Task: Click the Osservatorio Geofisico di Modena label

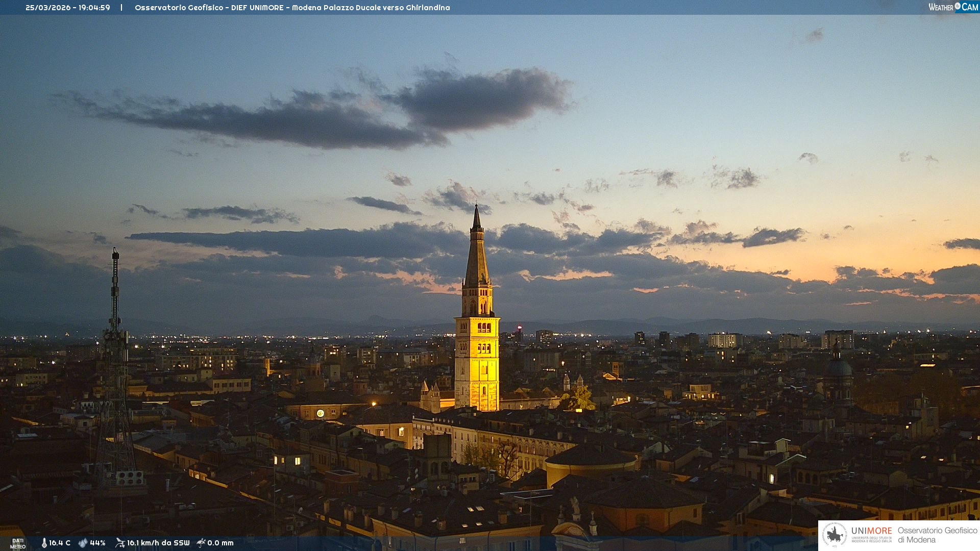Action: (x=937, y=535)
